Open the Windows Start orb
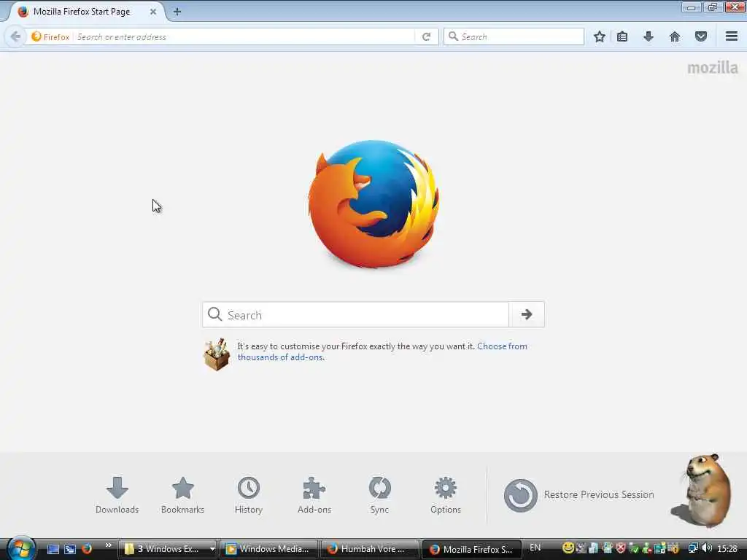Screen dimensions: 747x560 (20, 548)
